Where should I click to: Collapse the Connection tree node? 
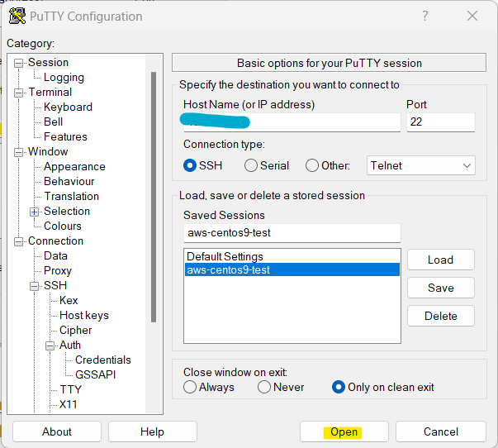(19, 241)
